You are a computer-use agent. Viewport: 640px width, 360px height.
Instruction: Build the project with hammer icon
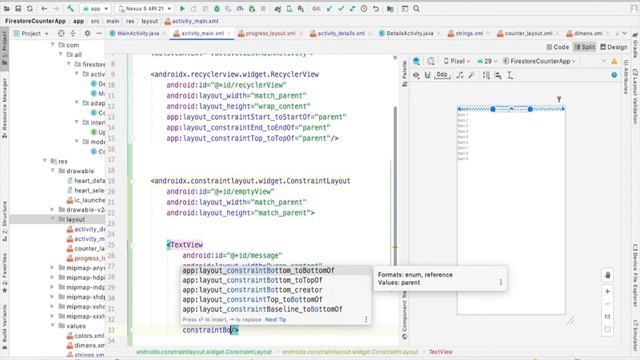(70, 9)
